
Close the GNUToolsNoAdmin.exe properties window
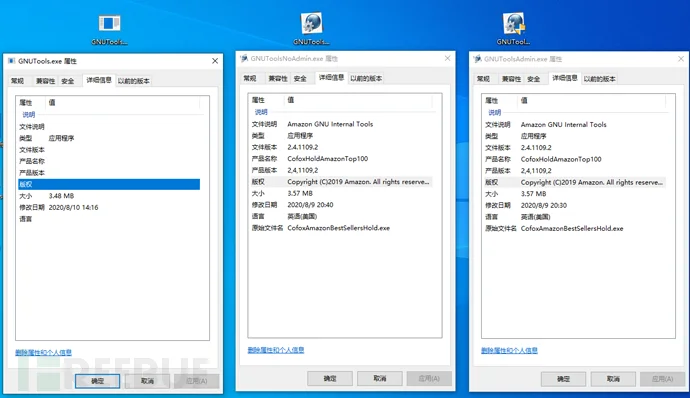pos(448,58)
